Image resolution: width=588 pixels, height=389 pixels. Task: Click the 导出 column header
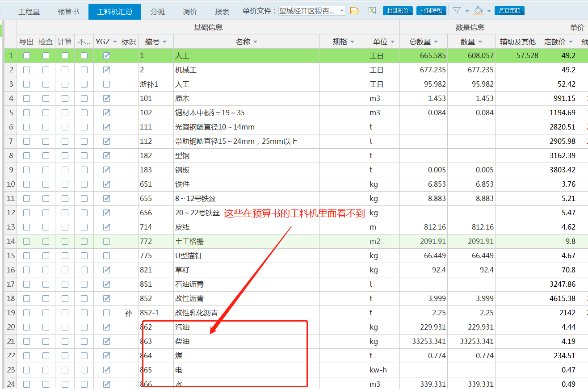(26, 42)
